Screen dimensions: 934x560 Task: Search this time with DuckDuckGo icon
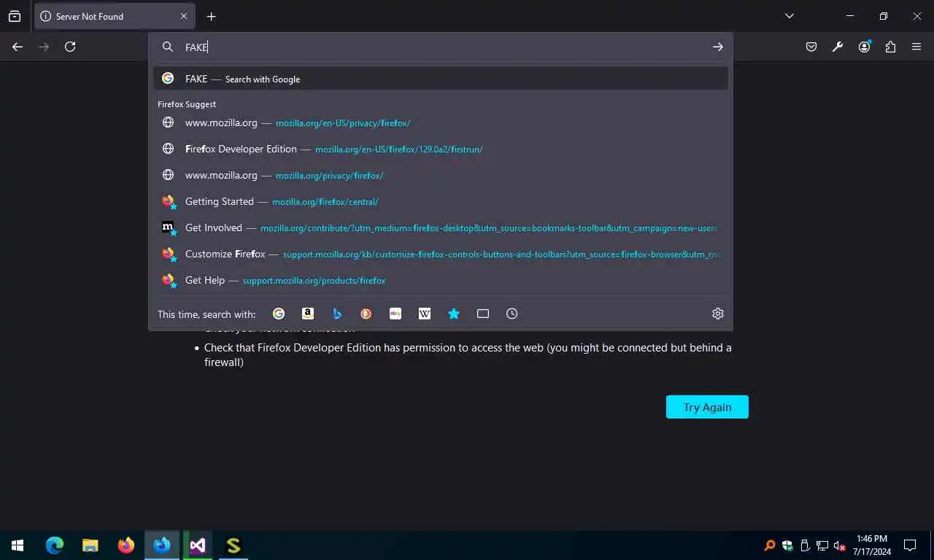366,314
